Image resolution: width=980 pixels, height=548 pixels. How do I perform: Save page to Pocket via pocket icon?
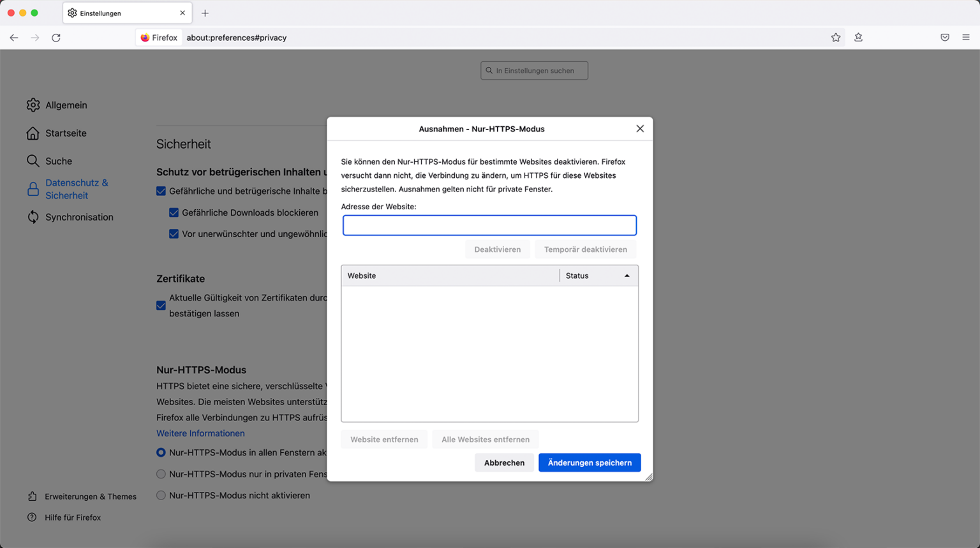(945, 37)
